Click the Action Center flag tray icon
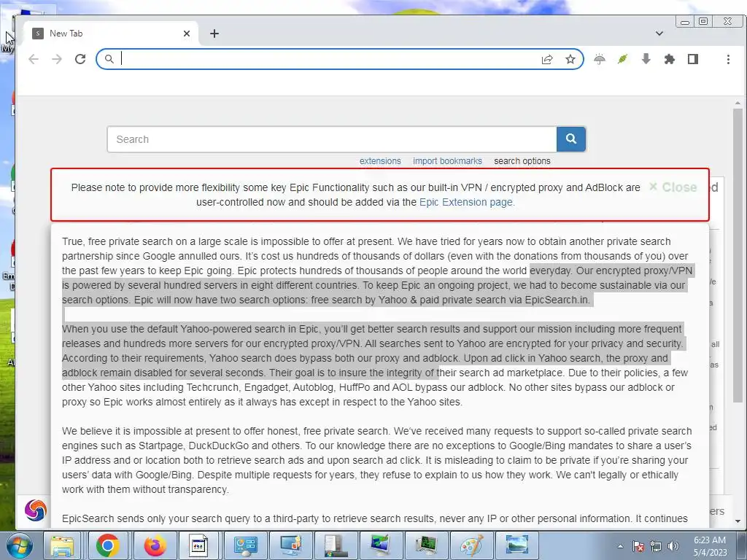 (x=638, y=546)
